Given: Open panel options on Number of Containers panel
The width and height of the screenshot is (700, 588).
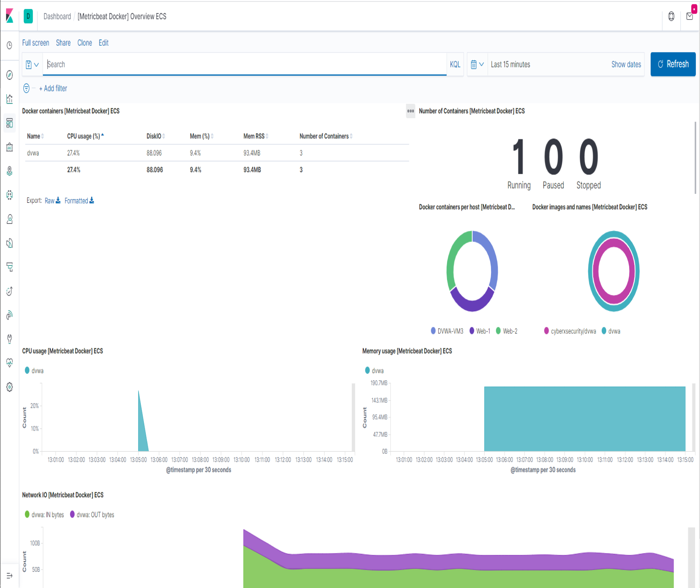Looking at the screenshot, I should point(410,111).
